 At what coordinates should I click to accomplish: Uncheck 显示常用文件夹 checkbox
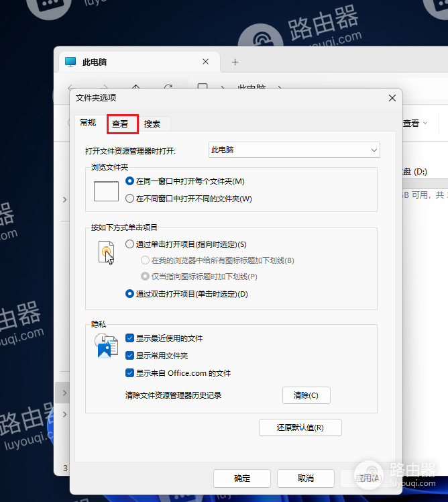pos(130,356)
